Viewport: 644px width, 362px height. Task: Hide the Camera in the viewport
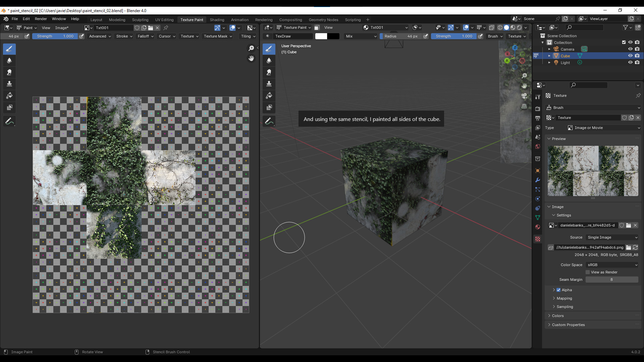(630, 49)
